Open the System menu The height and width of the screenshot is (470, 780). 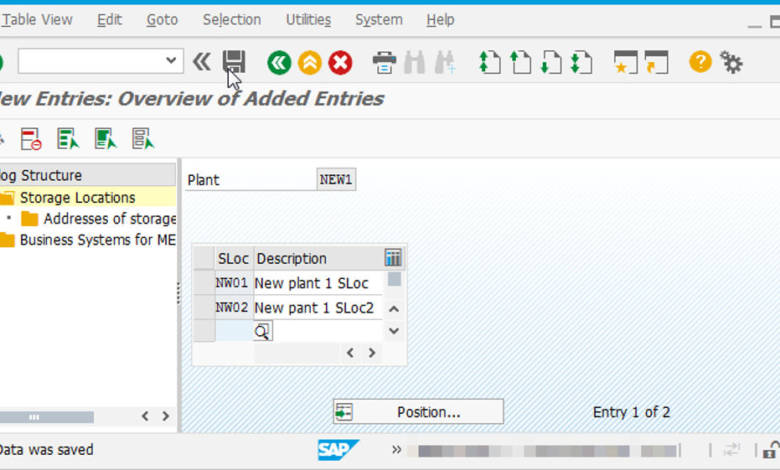(x=379, y=19)
